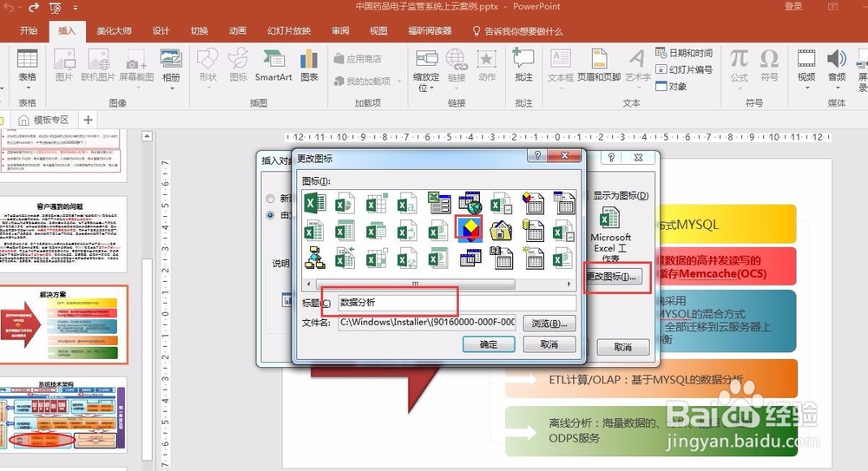Open the 公式 equation dropdown
This screenshot has height=471, width=868.
point(739,88)
